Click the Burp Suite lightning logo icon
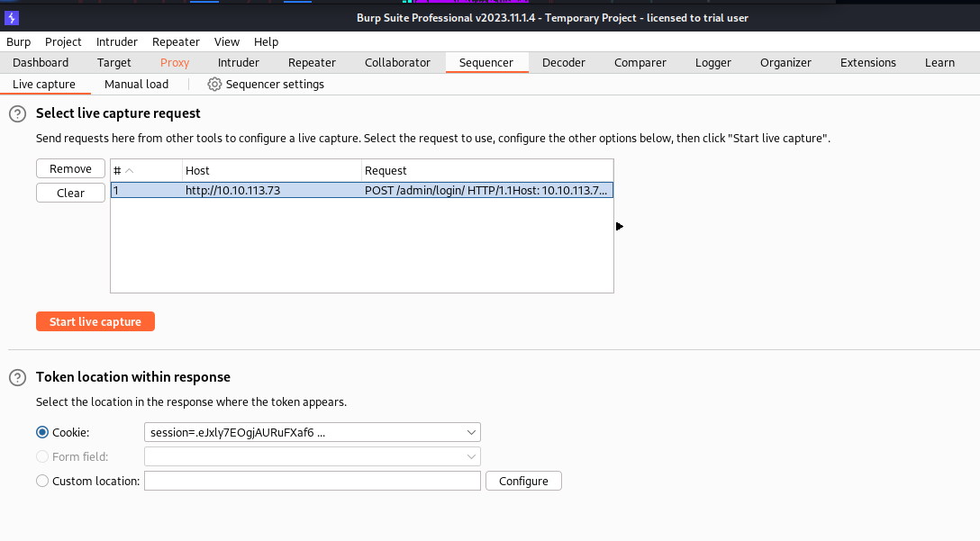The image size is (980, 541). [11, 18]
